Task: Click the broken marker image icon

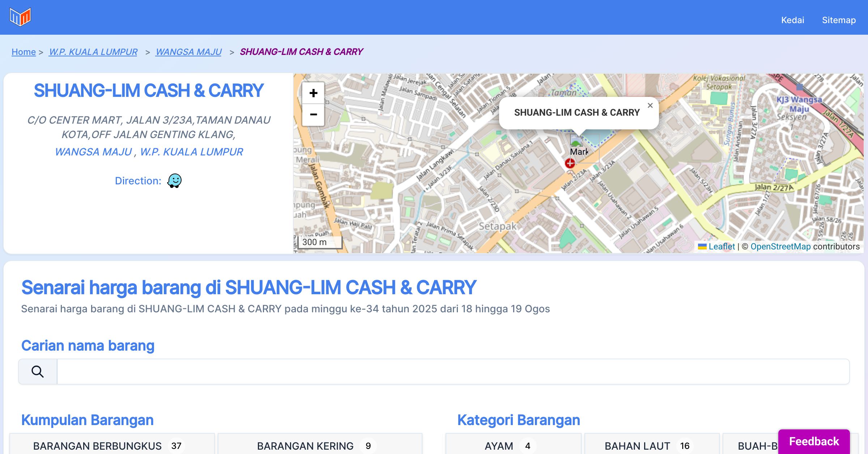Action: point(576,140)
